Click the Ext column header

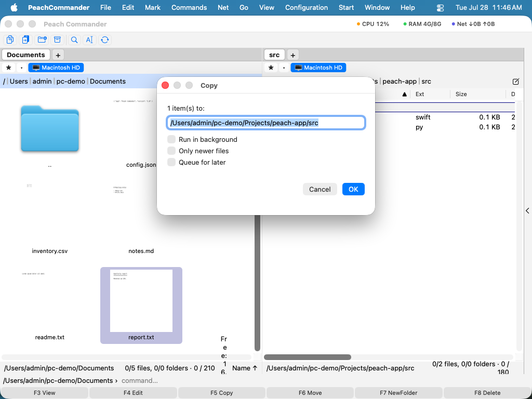(x=420, y=95)
